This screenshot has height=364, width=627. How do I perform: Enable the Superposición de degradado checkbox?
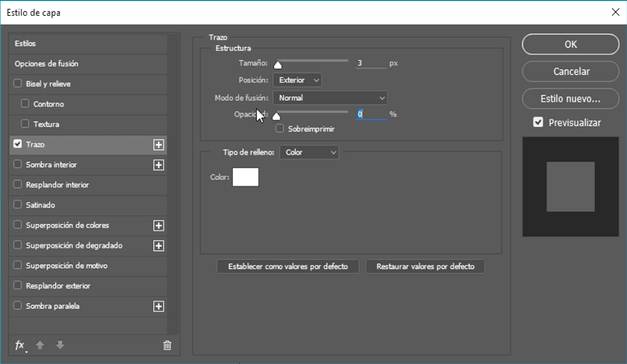tap(18, 245)
